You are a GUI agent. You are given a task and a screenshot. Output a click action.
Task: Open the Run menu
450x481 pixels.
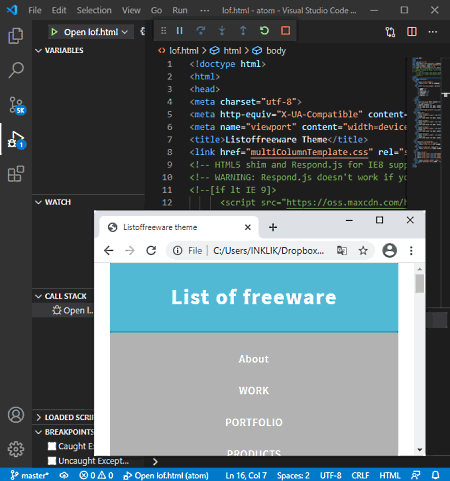click(180, 10)
